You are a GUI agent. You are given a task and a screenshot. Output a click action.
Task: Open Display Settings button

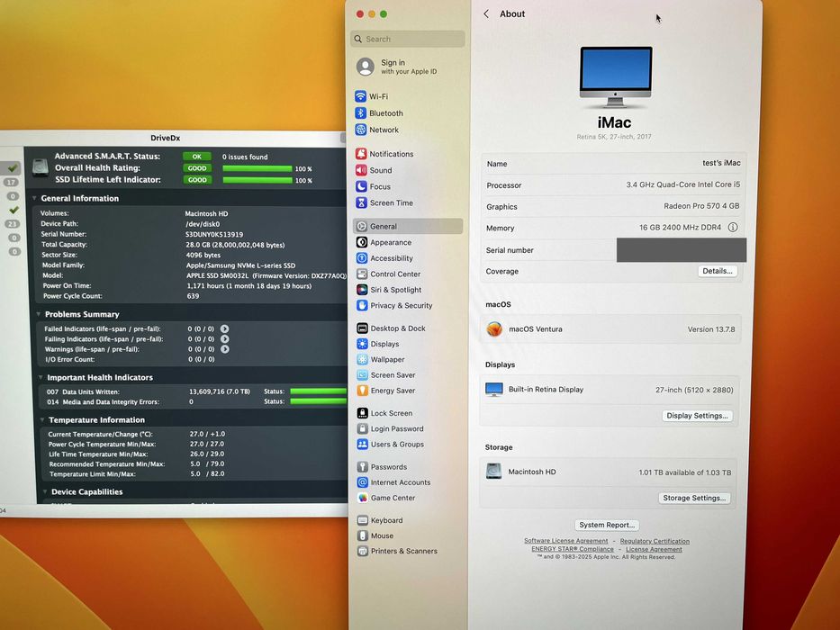coord(697,416)
